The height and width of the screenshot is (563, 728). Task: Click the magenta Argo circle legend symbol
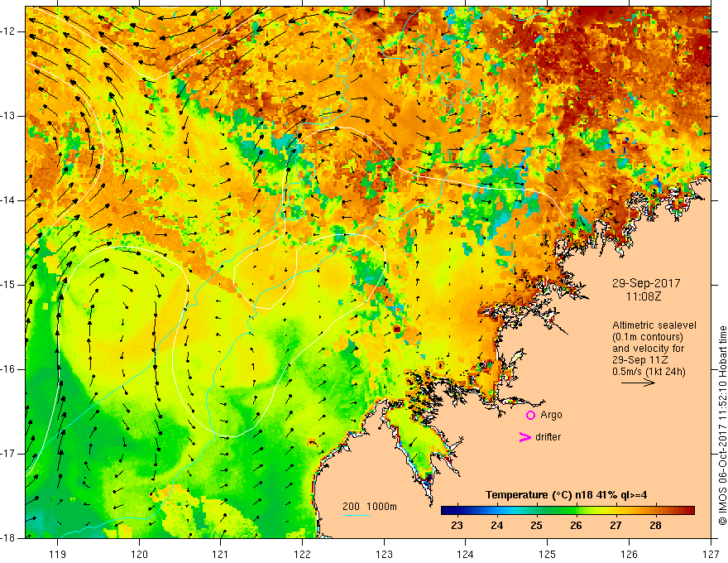tap(530, 416)
